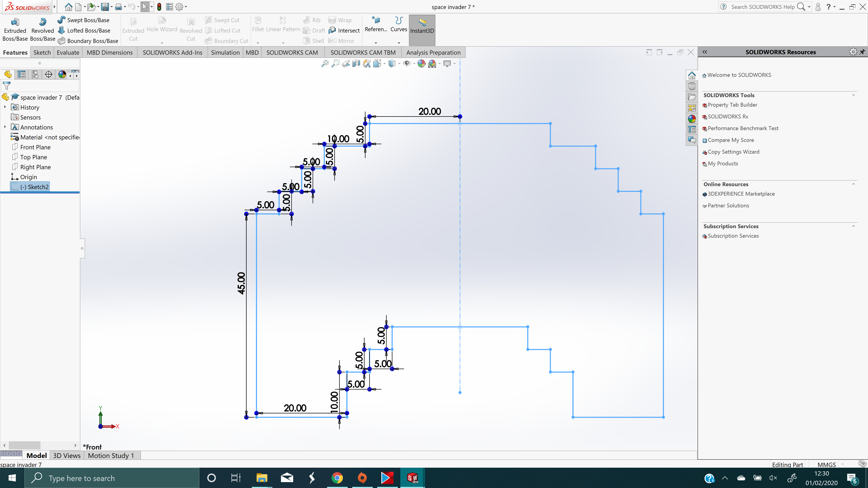
Task: Open the Save dropdown arrow
Action: 111,7
